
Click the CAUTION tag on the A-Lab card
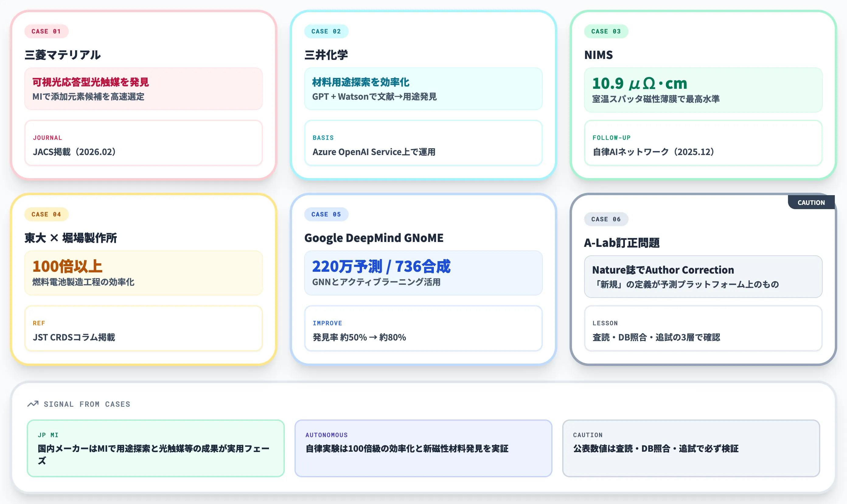811,202
